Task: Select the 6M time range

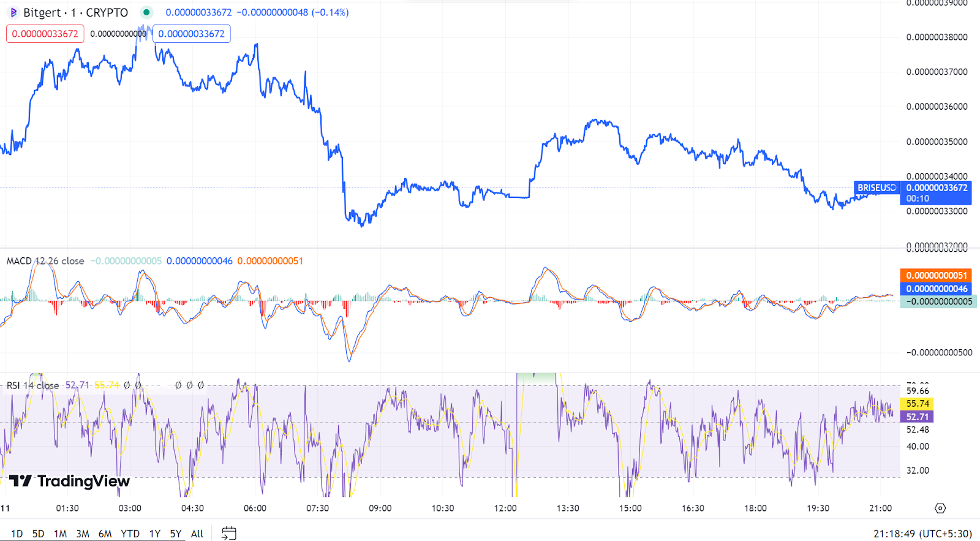Action: coord(105,534)
